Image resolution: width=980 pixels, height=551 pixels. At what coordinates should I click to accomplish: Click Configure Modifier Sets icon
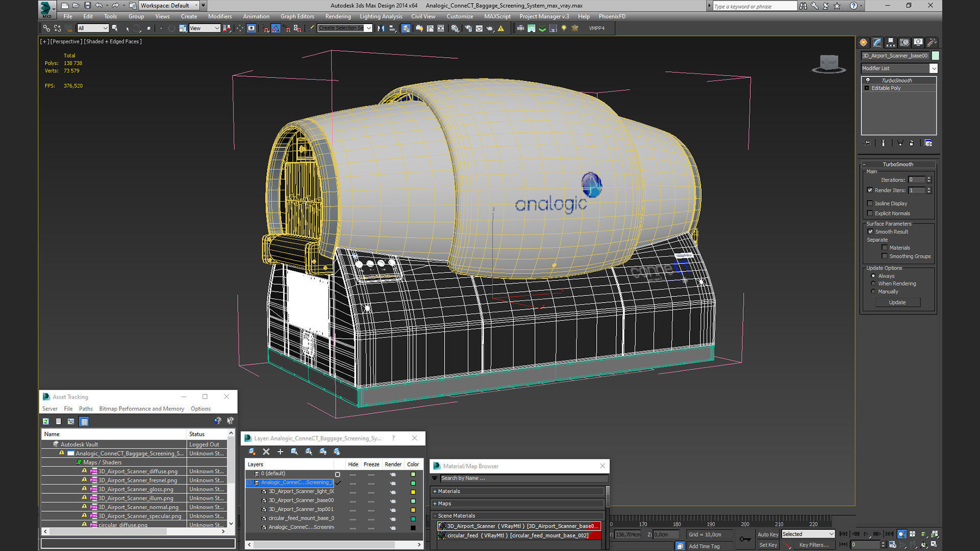pos(928,143)
